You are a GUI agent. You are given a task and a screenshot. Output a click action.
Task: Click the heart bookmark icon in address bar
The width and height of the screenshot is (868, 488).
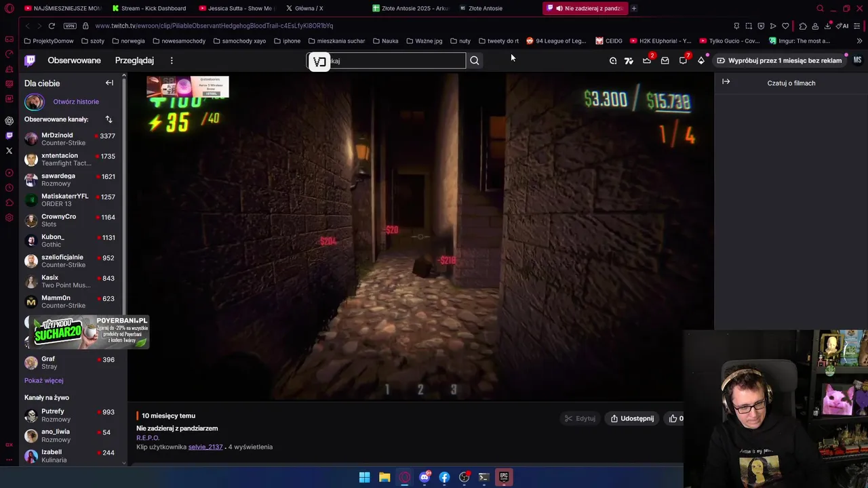pos(785,26)
